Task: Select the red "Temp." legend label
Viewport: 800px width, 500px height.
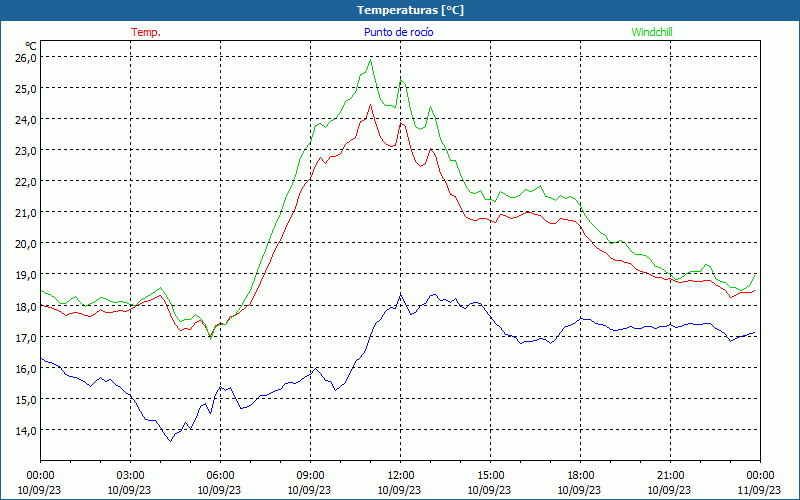Action: tap(146, 32)
